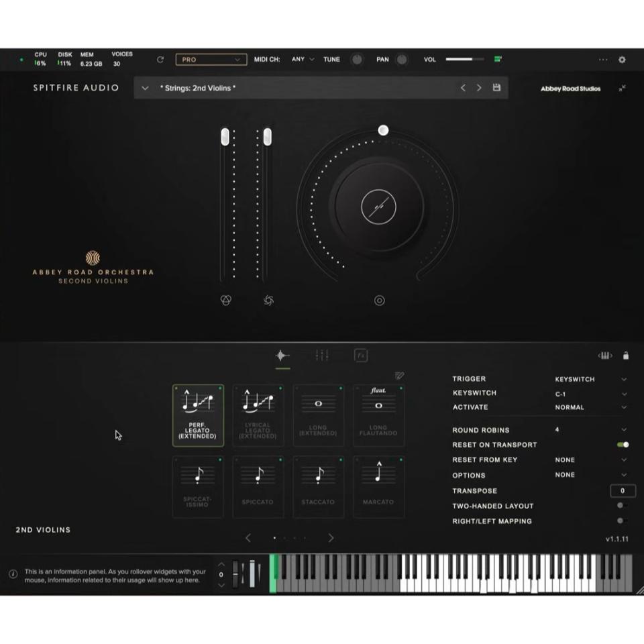
Task: Click the Transpose value field
Action: (x=623, y=490)
